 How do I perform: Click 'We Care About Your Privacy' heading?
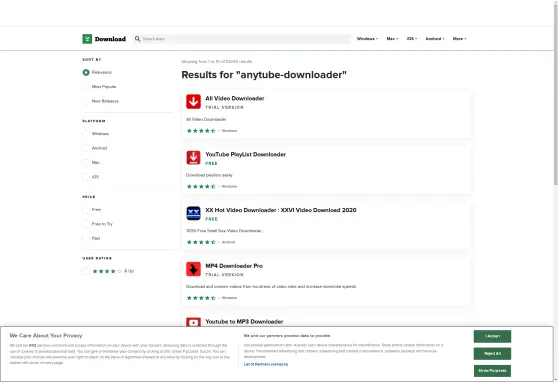[x=46, y=336]
